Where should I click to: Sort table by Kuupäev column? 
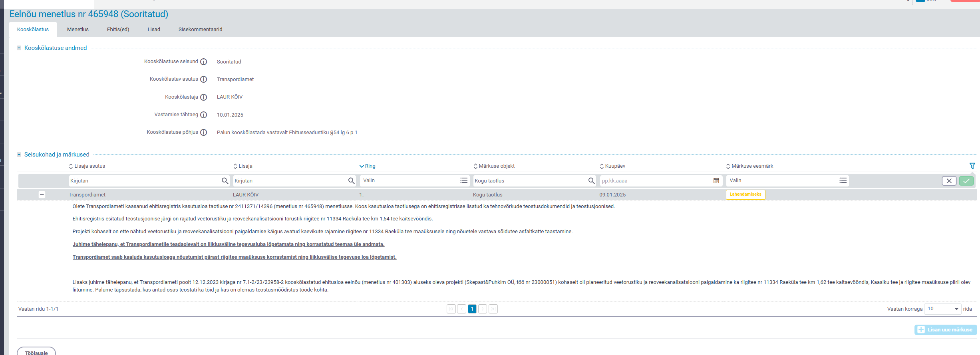click(612, 166)
